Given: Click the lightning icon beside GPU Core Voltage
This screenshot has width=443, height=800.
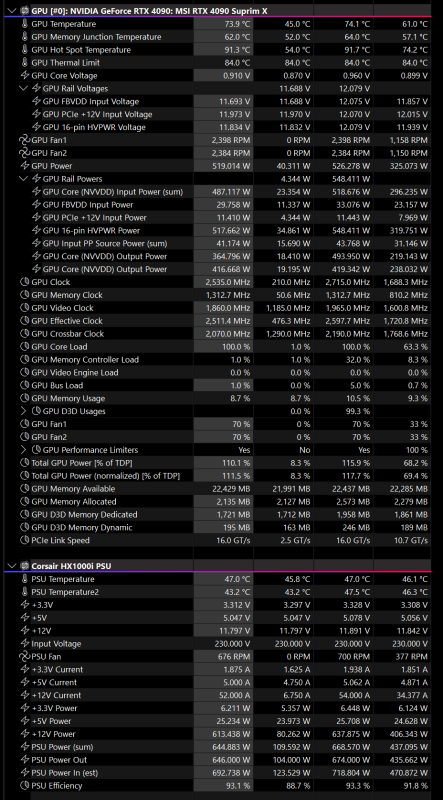Looking at the screenshot, I should coord(25,76).
